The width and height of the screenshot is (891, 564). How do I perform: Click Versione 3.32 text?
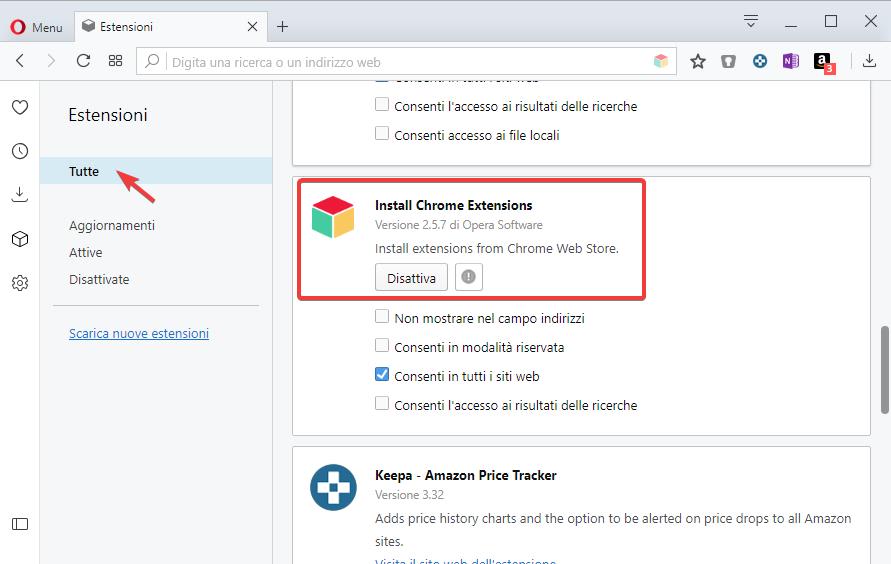point(409,495)
